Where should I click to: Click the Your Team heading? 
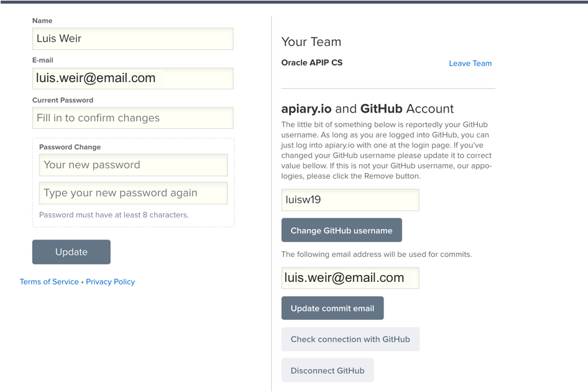(x=311, y=42)
